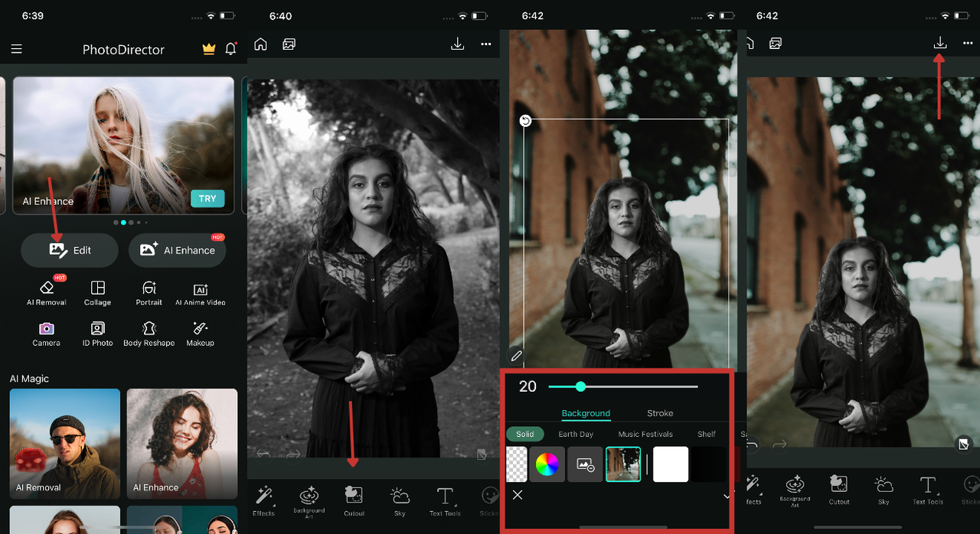980x534 pixels.
Task: Tap redo arrow on the final result screen
Action: [x=779, y=444]
